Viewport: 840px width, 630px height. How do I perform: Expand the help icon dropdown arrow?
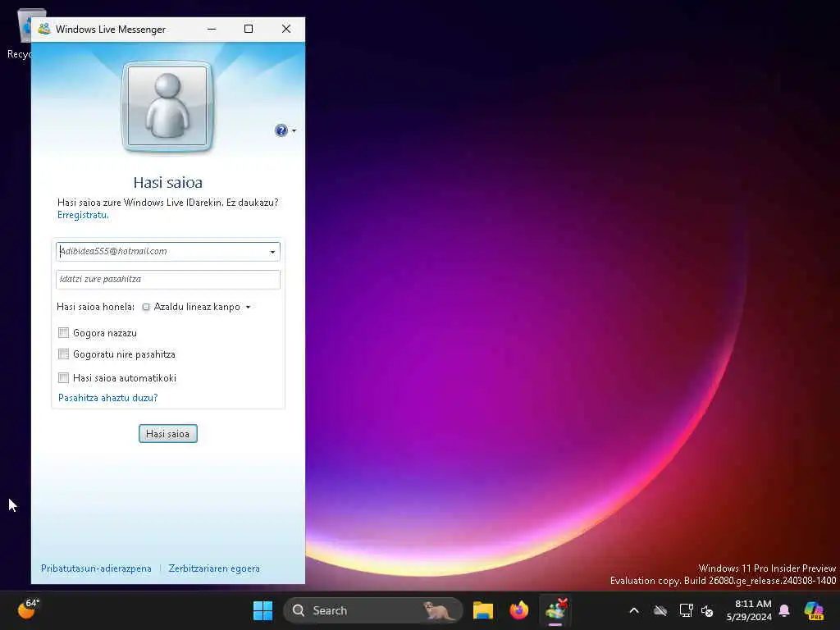(294, 130)
